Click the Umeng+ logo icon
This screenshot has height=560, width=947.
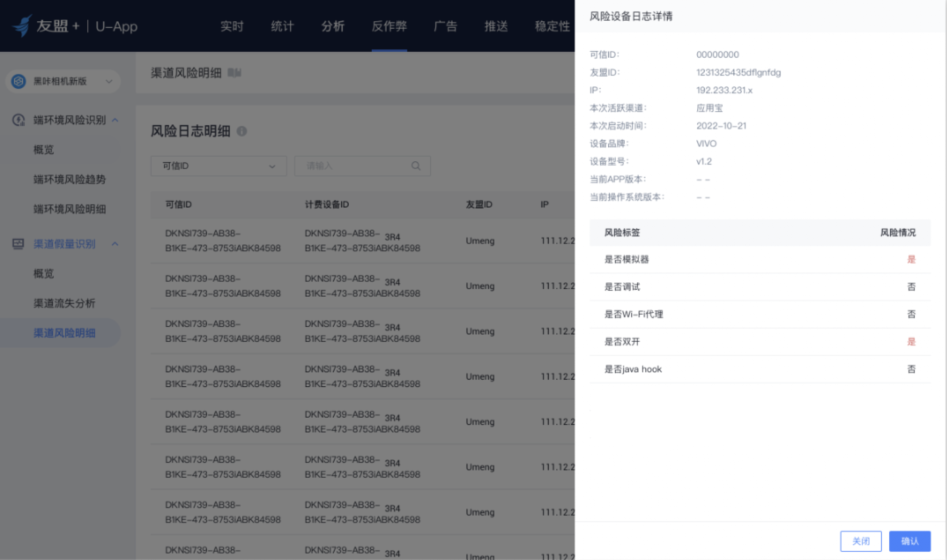point(23,25)
